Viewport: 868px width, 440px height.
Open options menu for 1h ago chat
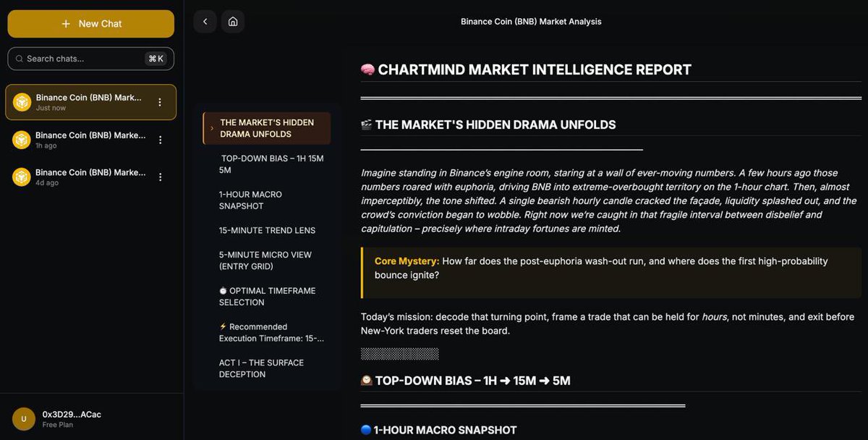point(160,140)
